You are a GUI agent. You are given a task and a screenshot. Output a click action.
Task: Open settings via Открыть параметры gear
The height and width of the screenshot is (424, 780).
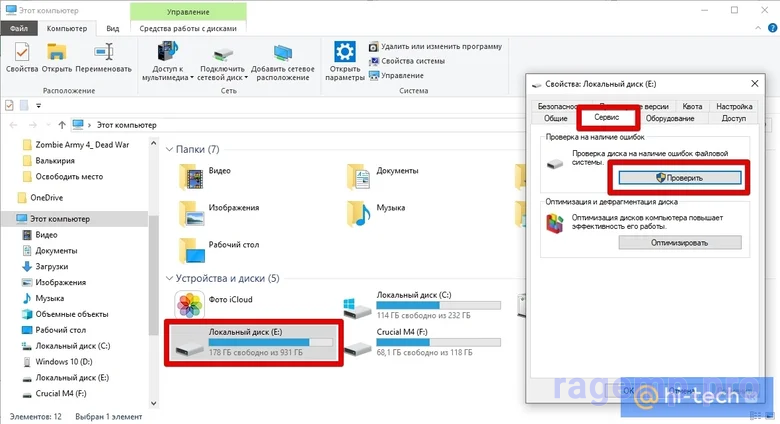(x=345, y=52)
